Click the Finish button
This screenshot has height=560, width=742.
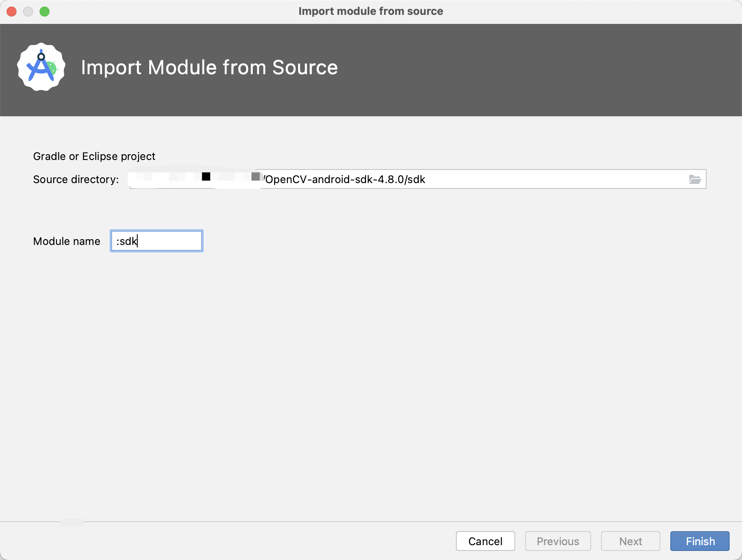[700, 541]
